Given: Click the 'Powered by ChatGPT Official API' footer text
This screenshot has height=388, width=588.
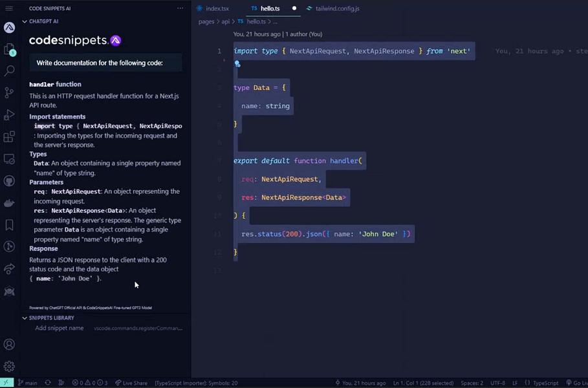Looking at the screenshot, I should 91,308.
